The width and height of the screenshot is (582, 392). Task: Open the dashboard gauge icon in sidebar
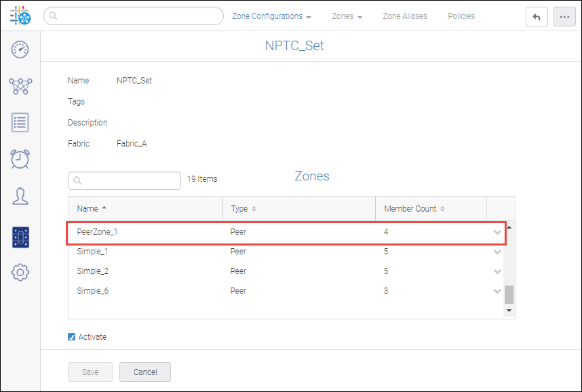coord(20,50)
